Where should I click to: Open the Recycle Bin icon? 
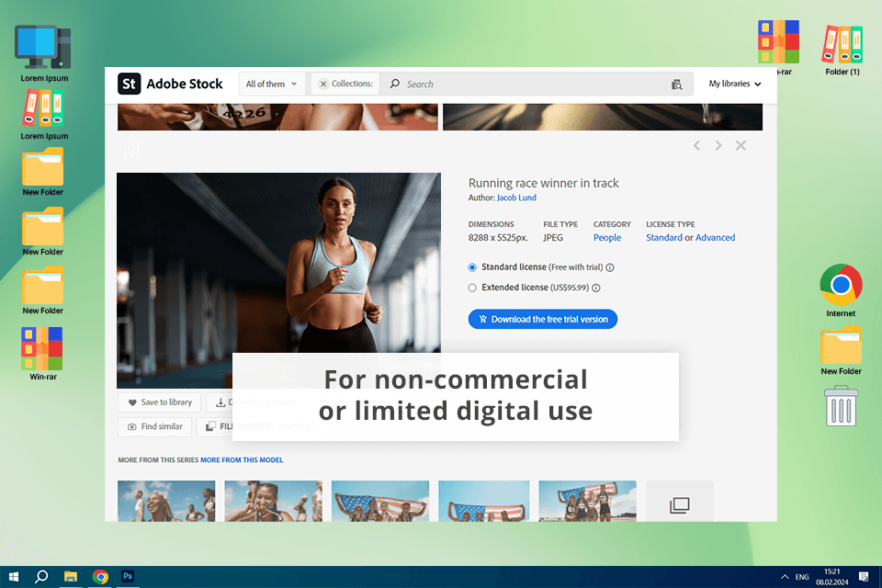841,406
